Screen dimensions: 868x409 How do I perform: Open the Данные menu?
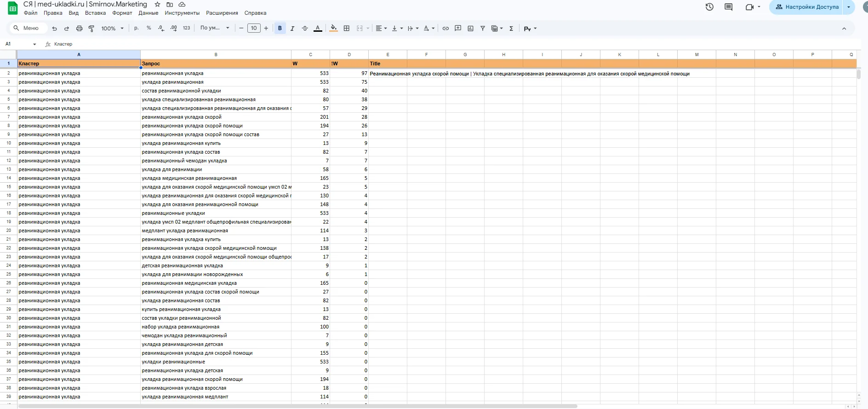pyautogui.click(x=148, y=13)
